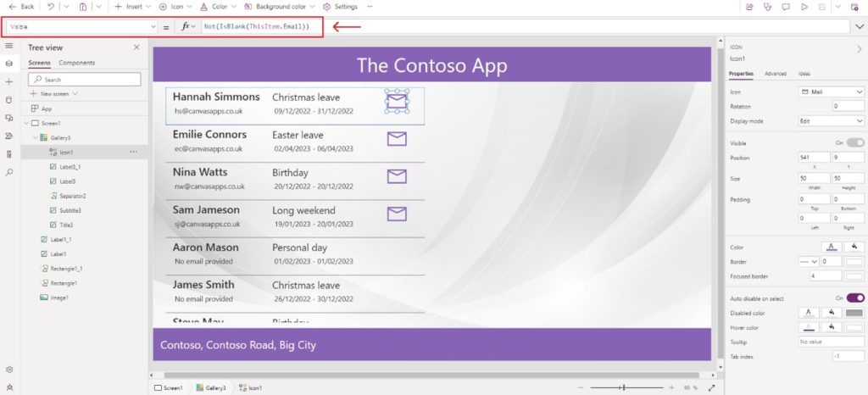Open the Comments icon

[786, 7]
